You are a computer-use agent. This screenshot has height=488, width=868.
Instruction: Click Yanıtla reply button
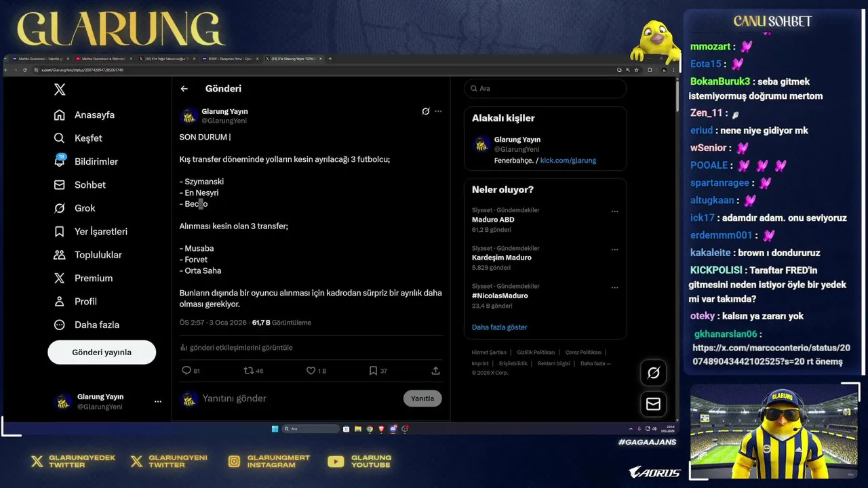tap(422, 399)
